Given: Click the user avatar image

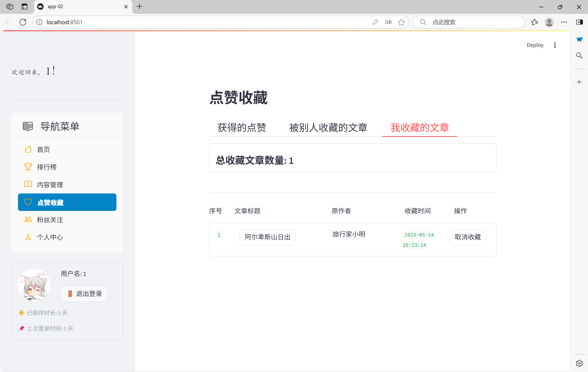Looking at the screenshot, I should [34, 285].
